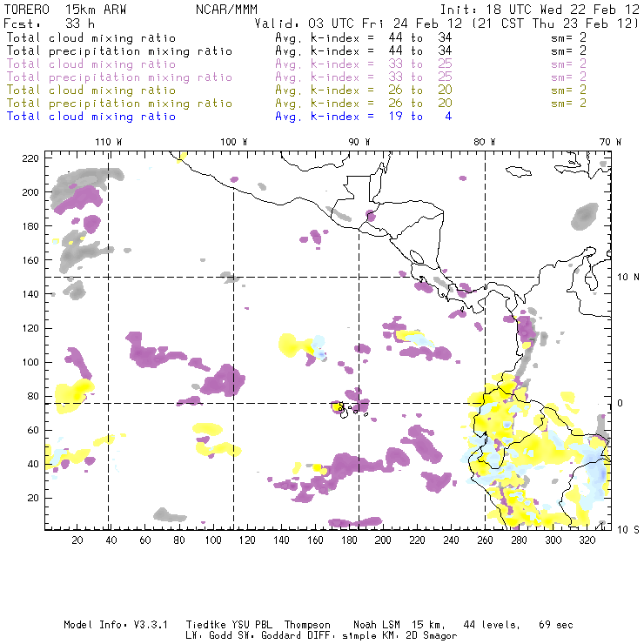644x644 pixels.
Task: Select the "10 N" latitude label
Action: click(x=628, y=278)
